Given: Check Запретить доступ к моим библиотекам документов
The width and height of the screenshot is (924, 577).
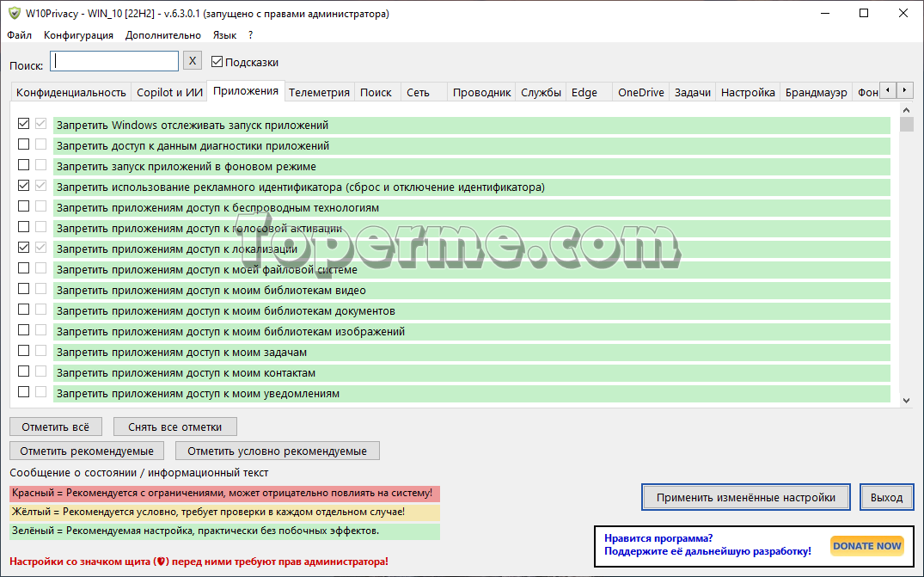Looking at the screenshot, I should click(x=23, y=310).
